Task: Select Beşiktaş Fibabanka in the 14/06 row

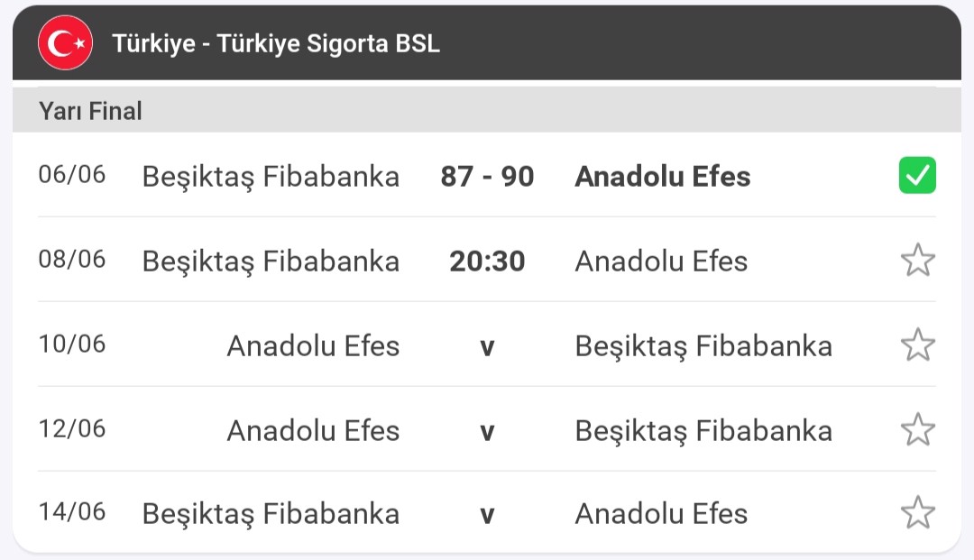Action: (x=271, y=514)
